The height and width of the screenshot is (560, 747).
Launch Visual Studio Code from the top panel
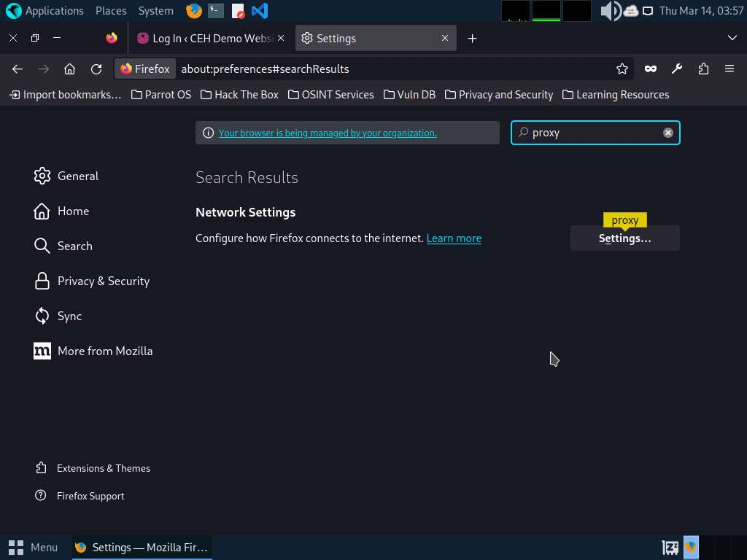pyautogui.click(x=259, y=11)
